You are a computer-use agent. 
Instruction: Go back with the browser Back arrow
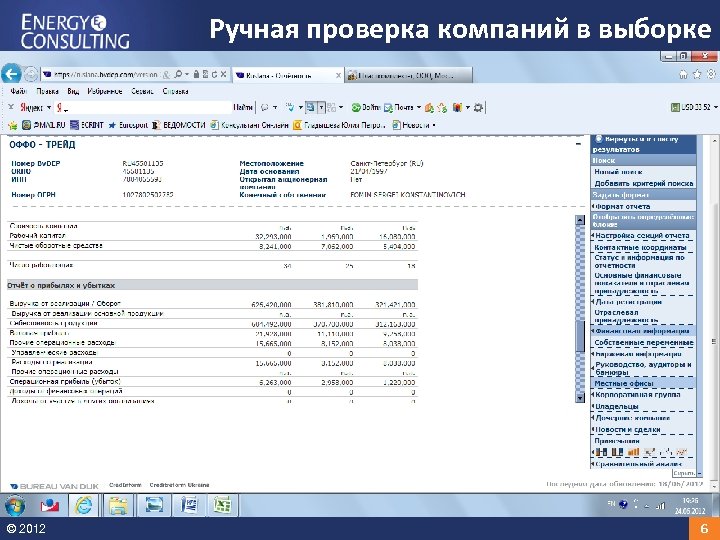pos(11,74)
